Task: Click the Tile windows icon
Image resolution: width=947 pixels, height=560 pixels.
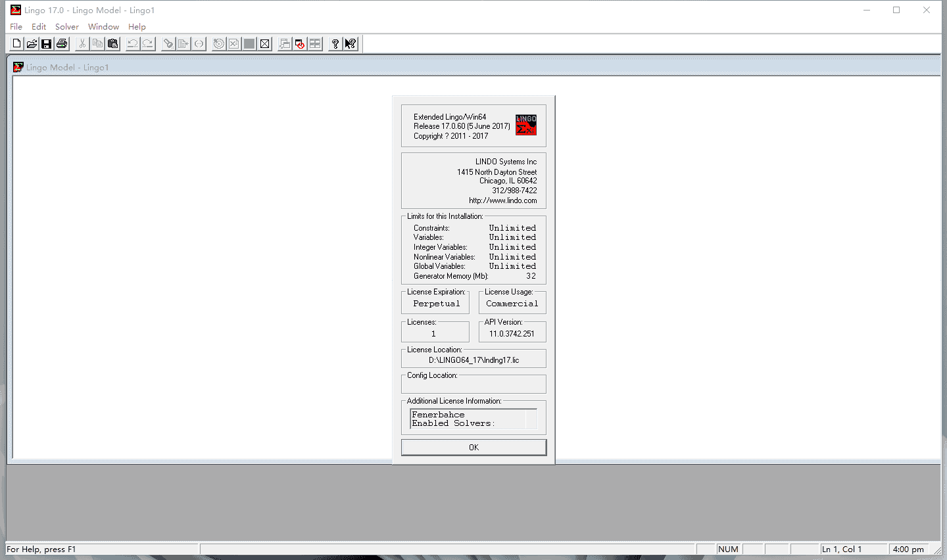Action: tap(315, 44)
